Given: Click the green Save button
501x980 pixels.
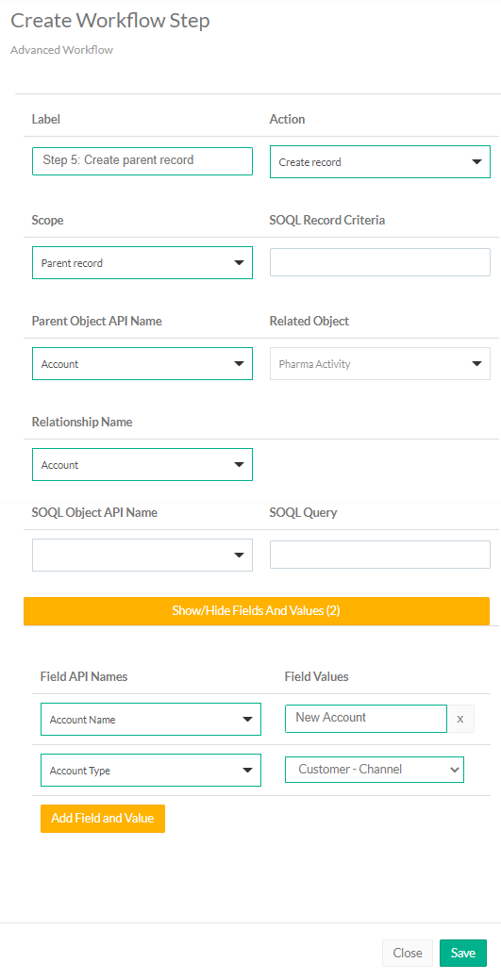Looking at the screenshot, I should [x=463, y=954].
